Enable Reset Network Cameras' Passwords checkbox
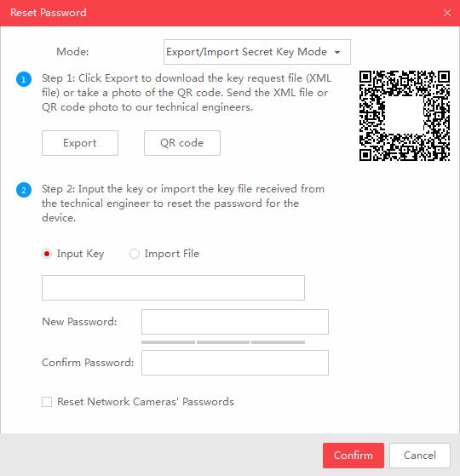Image resolution: width=460 pixels, height=476 pixels. [x=47, y=402]
